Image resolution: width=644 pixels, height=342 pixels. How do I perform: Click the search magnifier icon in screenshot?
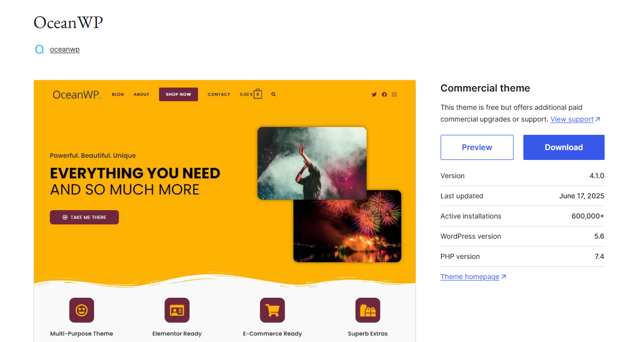click(273, 94)
